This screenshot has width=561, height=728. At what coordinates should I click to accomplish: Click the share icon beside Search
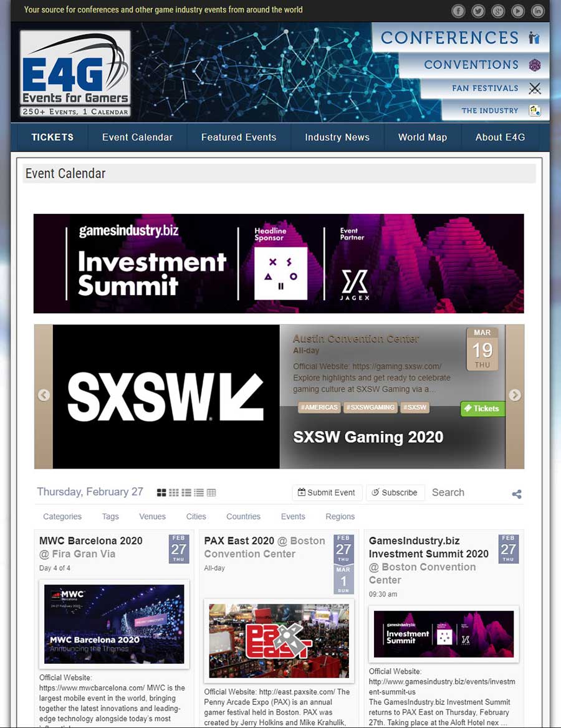(x=517, y=494)
